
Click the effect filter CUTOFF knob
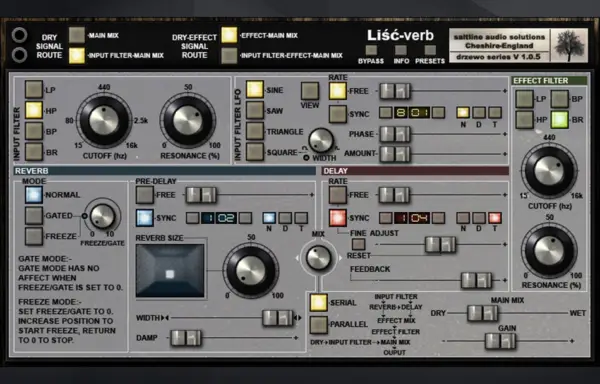pos(549,171)
